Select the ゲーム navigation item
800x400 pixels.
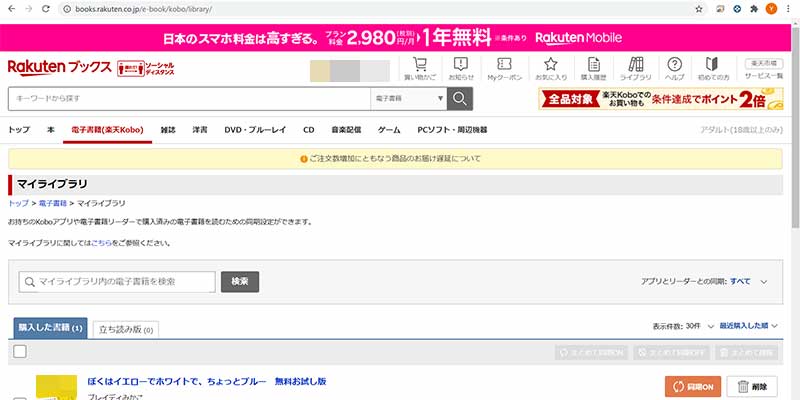[389, 130]
